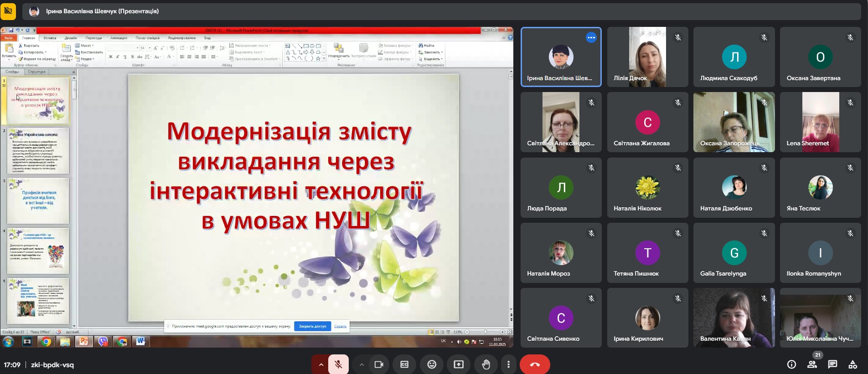Click the Save icon in PowerPoint title bar

[10, 31]
